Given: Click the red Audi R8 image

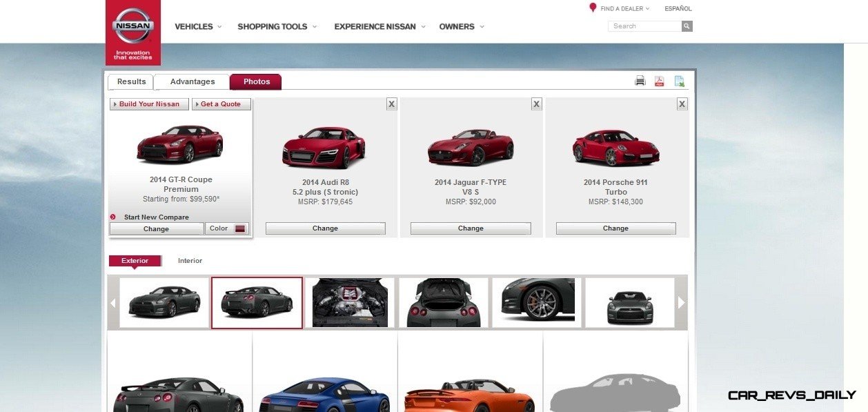Looking at the screenshot, I should [324, 148].
